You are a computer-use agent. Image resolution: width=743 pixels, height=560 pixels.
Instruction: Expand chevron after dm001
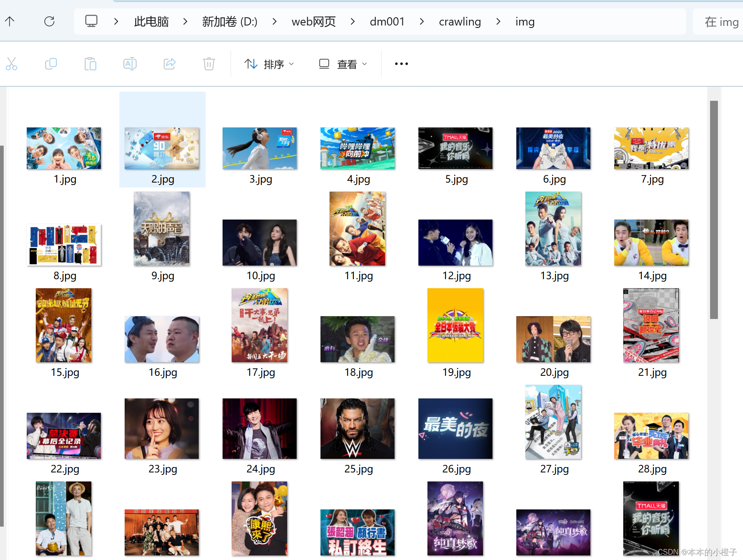[x=422, y=21]
